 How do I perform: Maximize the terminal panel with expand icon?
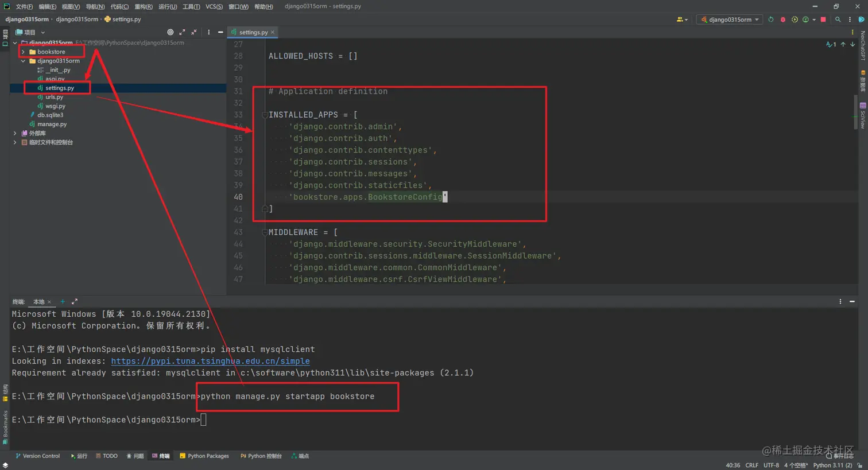click(x=74, y=301)
